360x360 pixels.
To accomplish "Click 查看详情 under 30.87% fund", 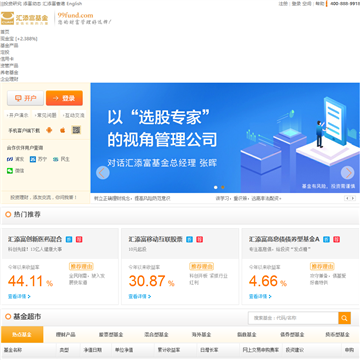I will tap(140, 296).
